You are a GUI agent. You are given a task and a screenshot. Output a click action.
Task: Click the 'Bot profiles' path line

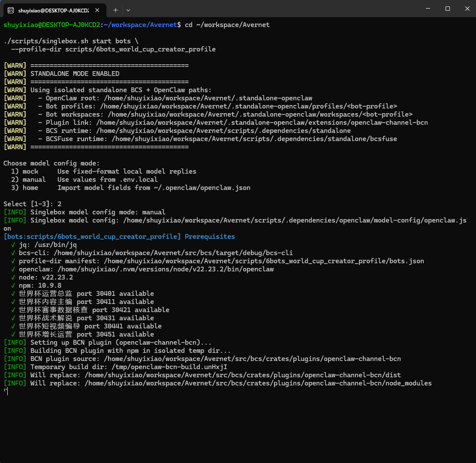coord(200,106)
